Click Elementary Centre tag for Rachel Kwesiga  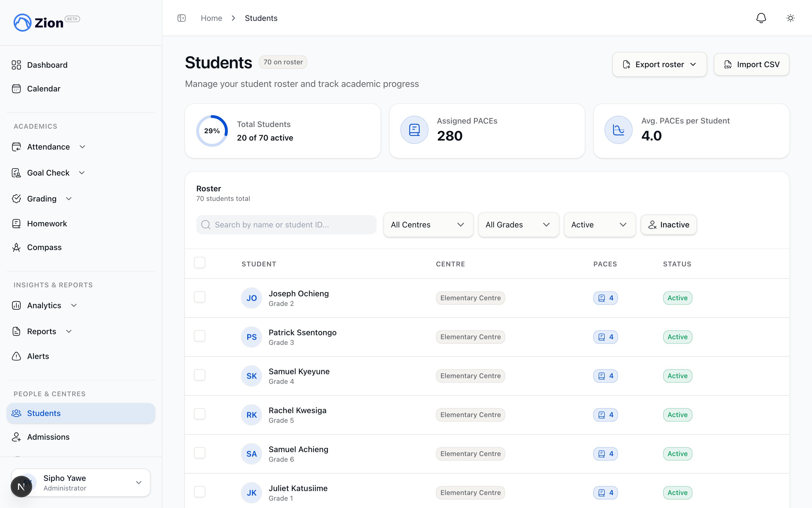click(x=470, y=415)
